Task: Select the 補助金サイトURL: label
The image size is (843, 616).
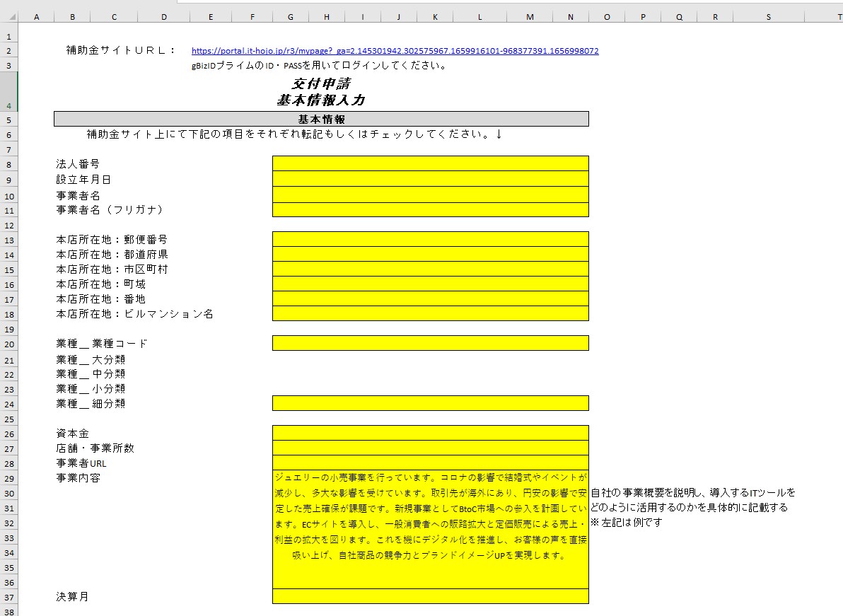Action: 121,50
